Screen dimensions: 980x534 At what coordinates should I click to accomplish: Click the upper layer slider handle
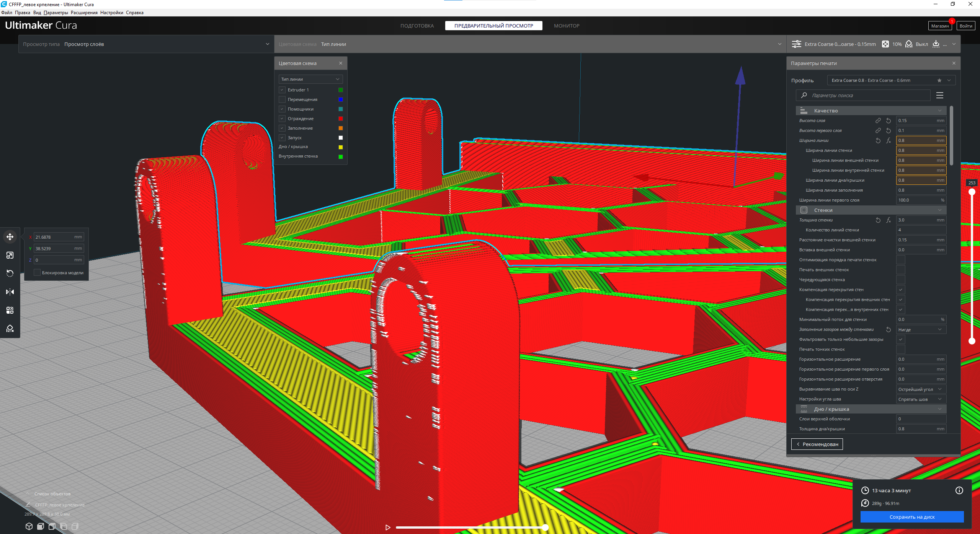click(972, 192)
